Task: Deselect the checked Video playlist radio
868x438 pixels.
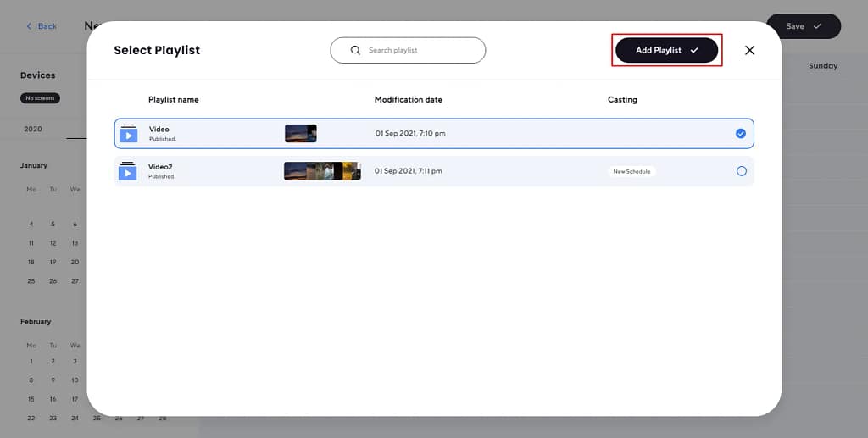Action: coord(741,133)
